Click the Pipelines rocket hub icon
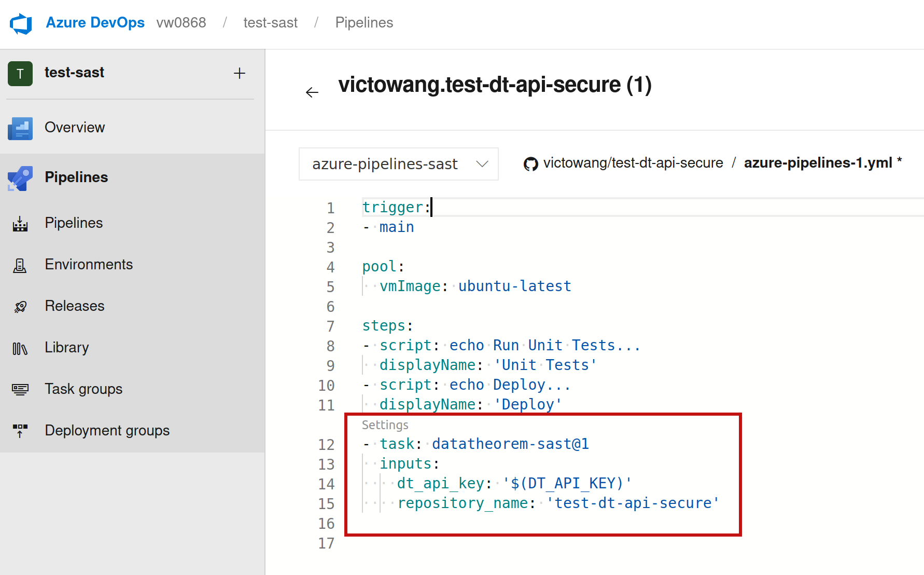Image resolution: width=924 pixels, height=575 pixels. (x=20, y=178)
